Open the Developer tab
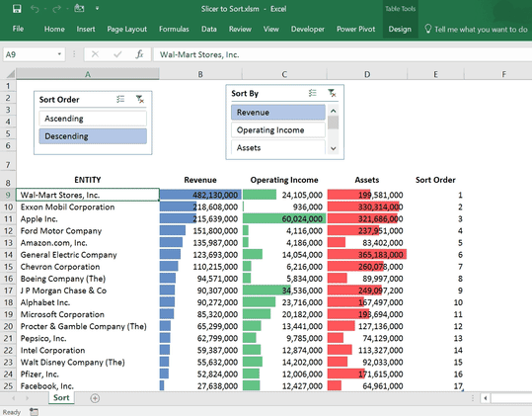Screen dimensions: 532x416 tap(307, 30)
